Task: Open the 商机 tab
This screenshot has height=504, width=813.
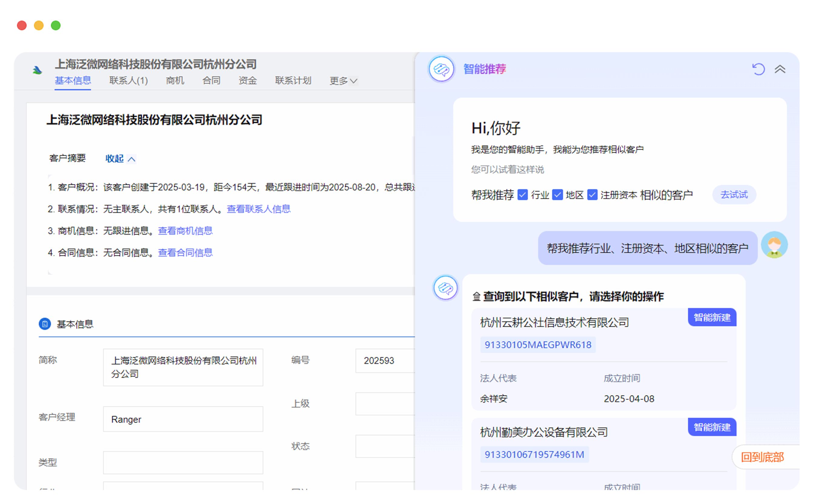Action: pyautogui.click(x=175, y=80)
